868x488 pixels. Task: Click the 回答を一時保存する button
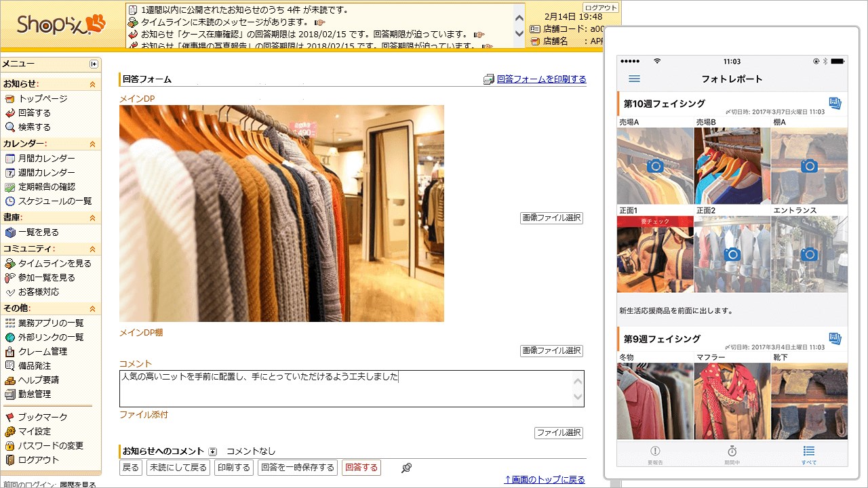pos(298,468)
